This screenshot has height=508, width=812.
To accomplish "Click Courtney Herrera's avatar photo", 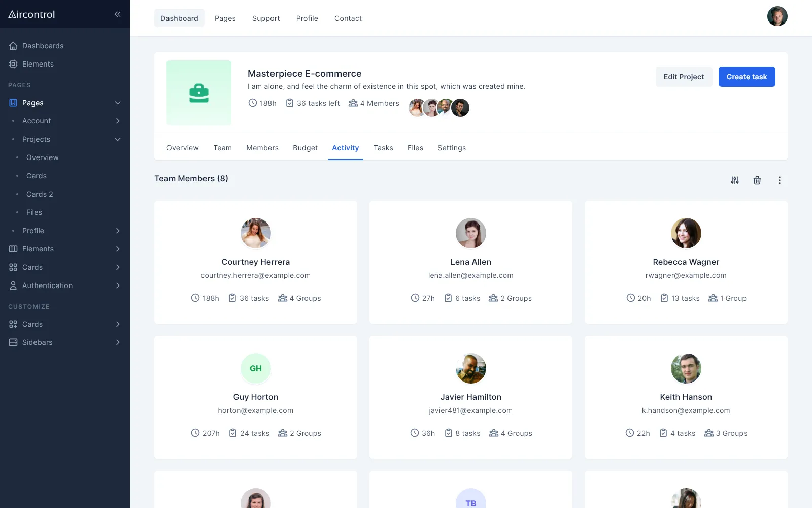I will click(256, 233).
